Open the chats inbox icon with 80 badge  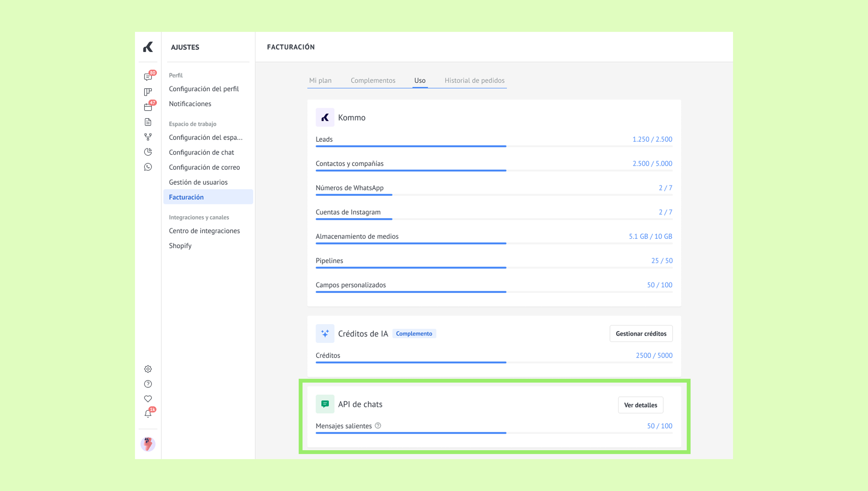pos(148,77)
